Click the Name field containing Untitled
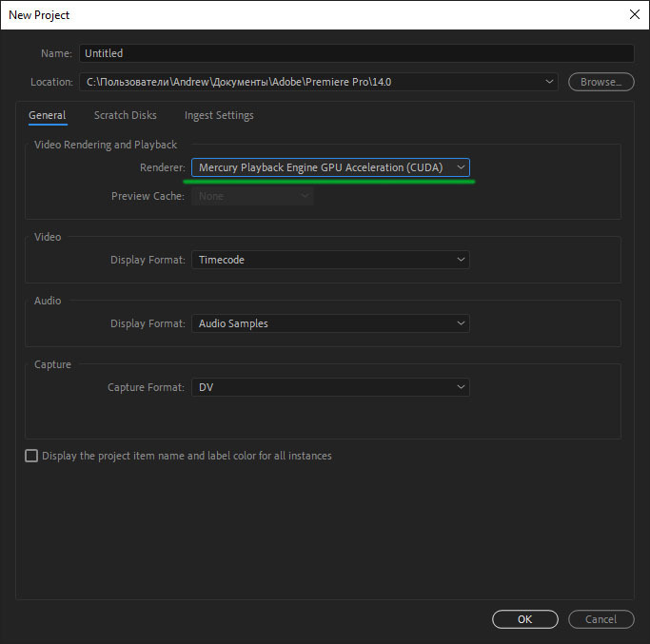650x644 pixels. [356, 53]
